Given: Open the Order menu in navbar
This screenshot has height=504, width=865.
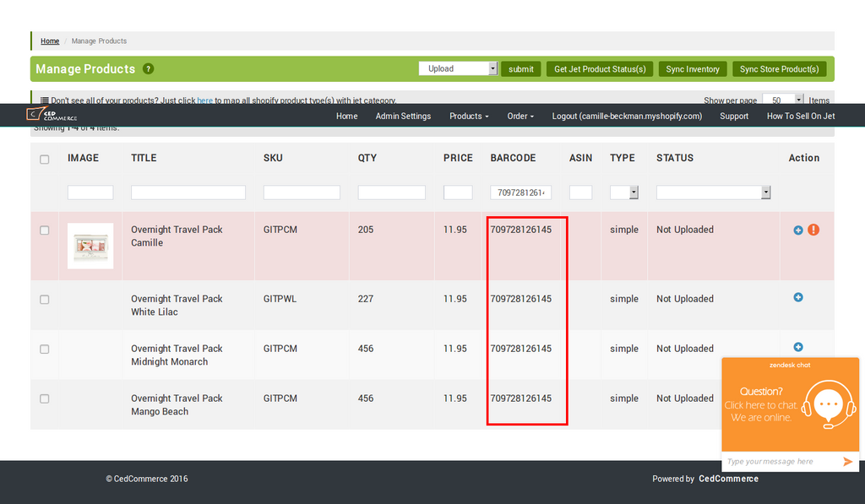Looking at the screenshot, I should tap(520, 117).
